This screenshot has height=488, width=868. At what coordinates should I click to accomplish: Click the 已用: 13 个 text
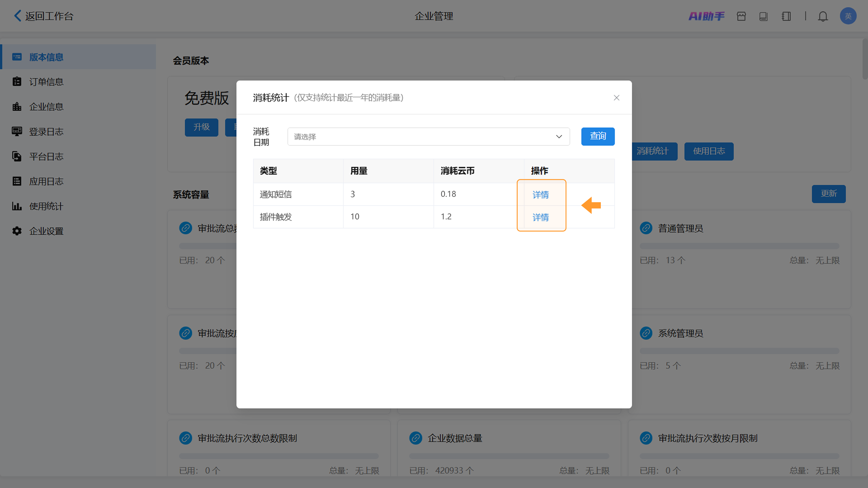(663, 260)
